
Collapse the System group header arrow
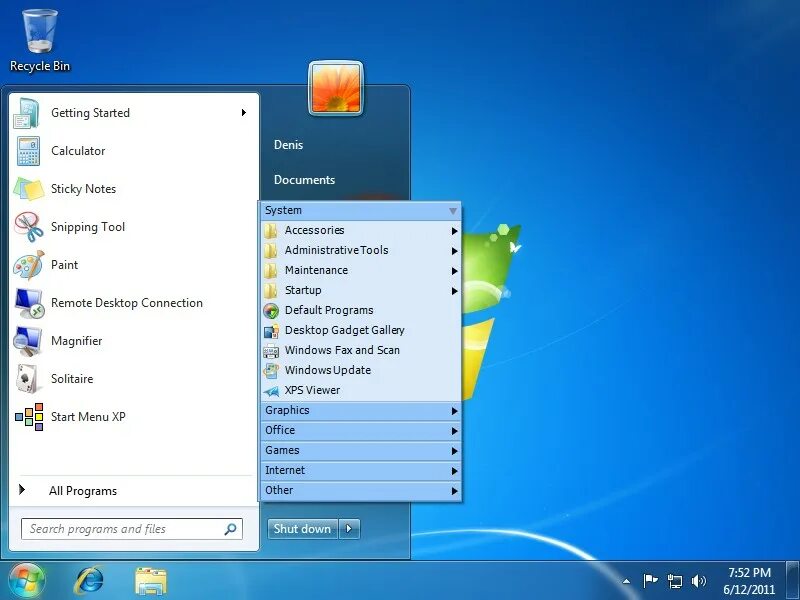(453, 211)
